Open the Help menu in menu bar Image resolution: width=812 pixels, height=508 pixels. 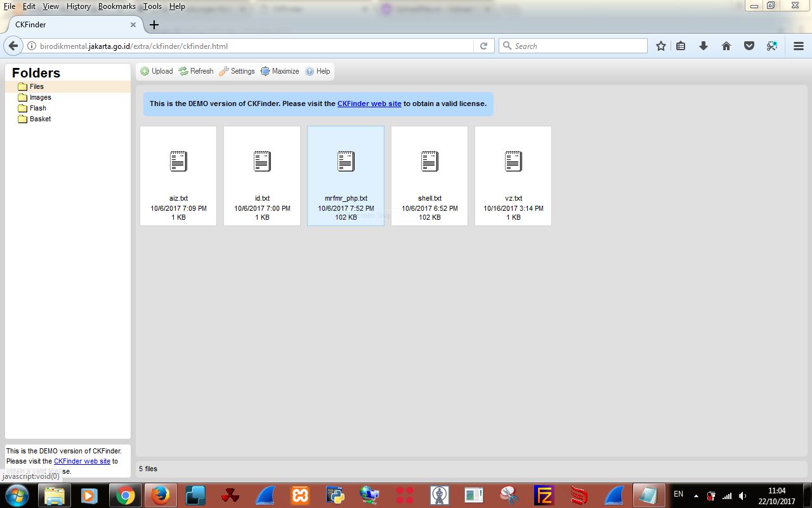click(177, 6)
